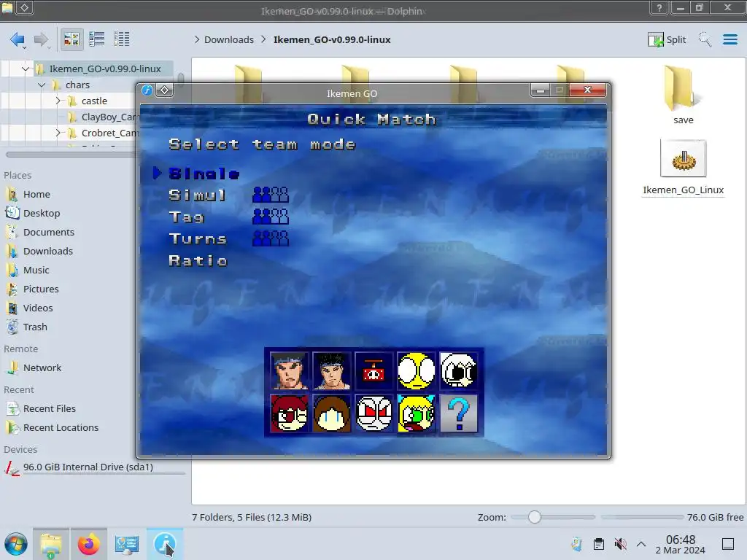
Task: Select Simul team mode
Action: click(x=197, y=195)
